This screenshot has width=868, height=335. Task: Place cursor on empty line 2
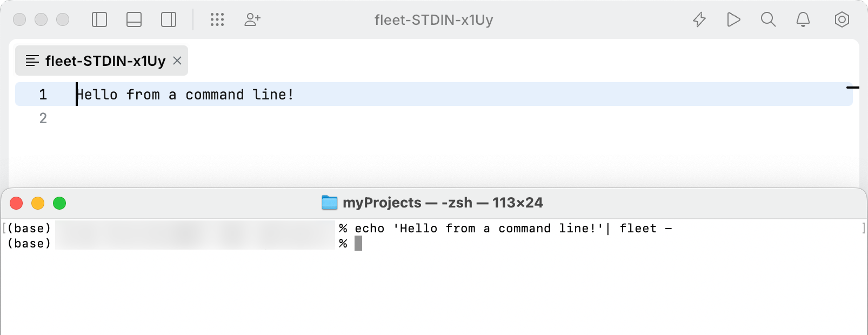(x=43, y=118)
